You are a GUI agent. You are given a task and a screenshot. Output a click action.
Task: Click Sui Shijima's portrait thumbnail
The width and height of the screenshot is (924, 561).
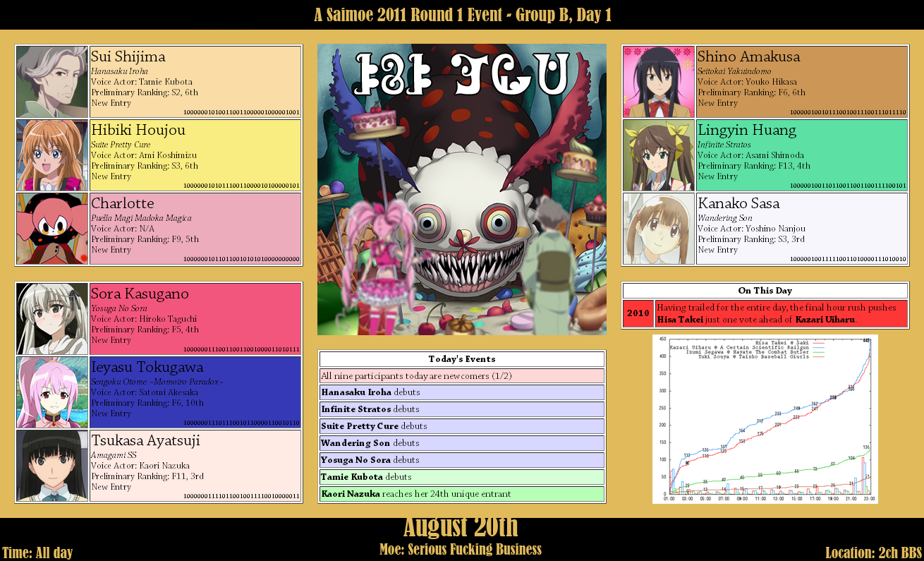tap(52, 82)
